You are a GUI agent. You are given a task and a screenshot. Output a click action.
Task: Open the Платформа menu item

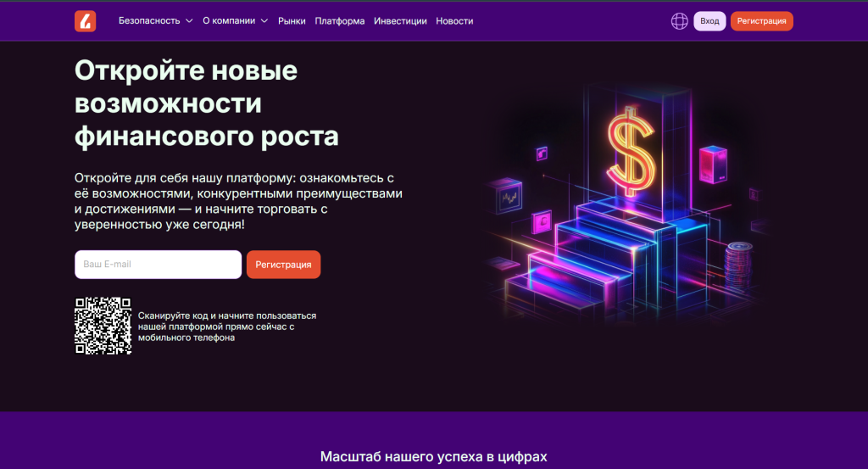point(340,21)
